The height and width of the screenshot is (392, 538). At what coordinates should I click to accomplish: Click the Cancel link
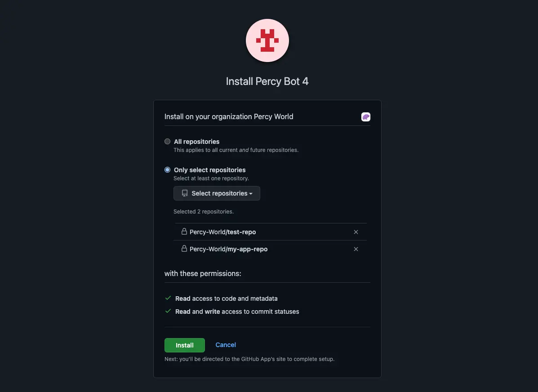[x=226, y=345]
